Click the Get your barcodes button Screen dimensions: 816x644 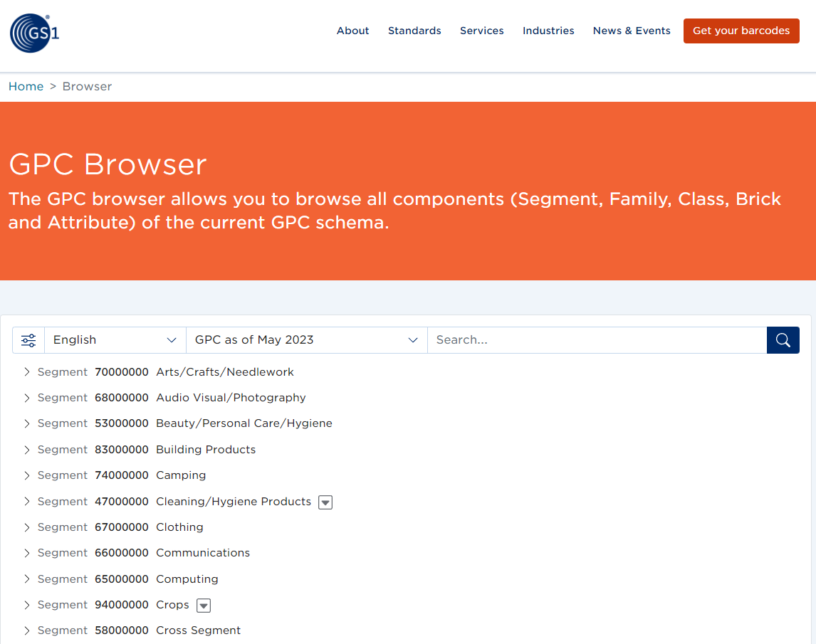741,31
